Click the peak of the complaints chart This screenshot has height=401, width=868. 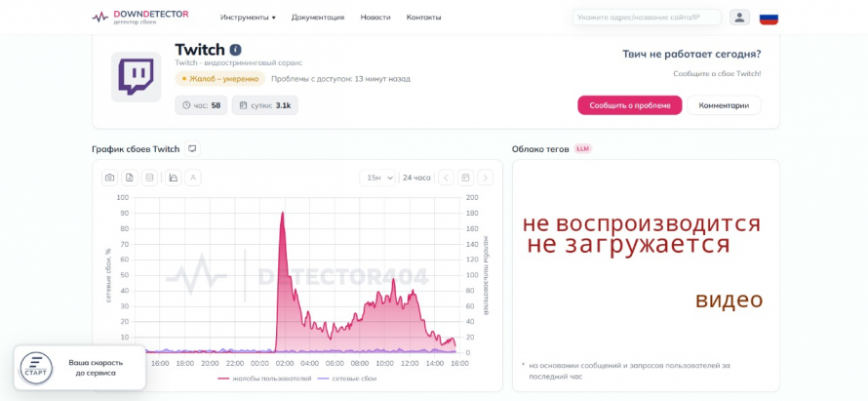[x=282, y=213]
